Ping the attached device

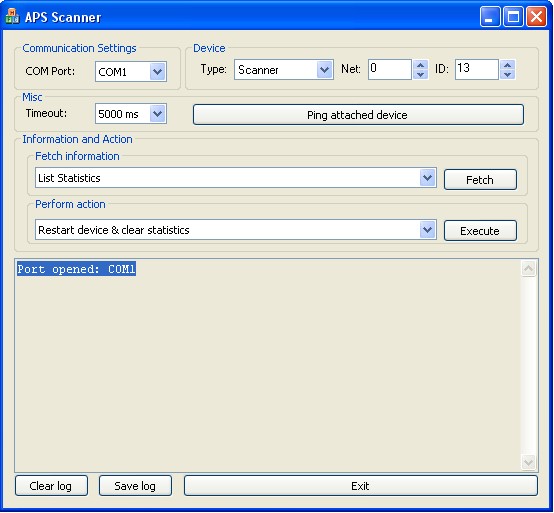(358, 115)
